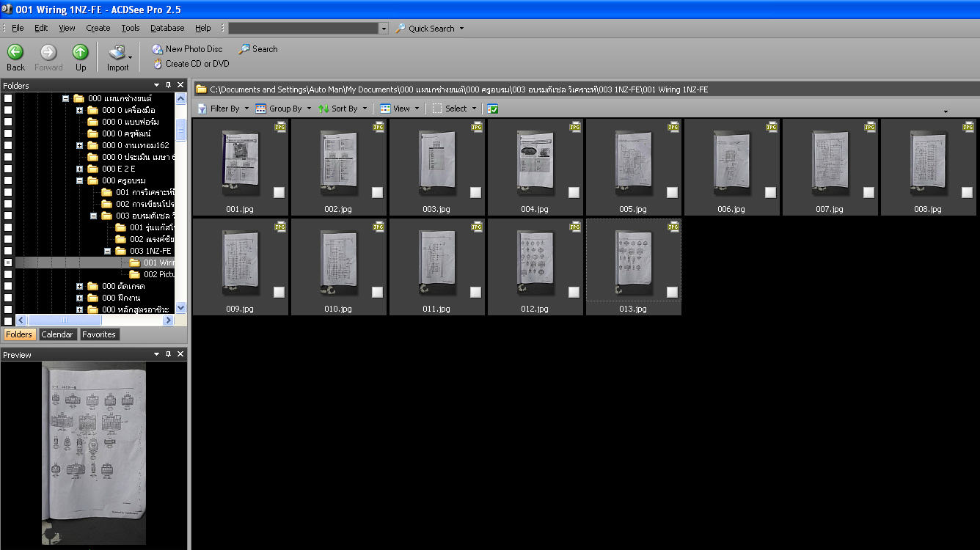
Task: Open the Database menu
Action: coord(167,29)
